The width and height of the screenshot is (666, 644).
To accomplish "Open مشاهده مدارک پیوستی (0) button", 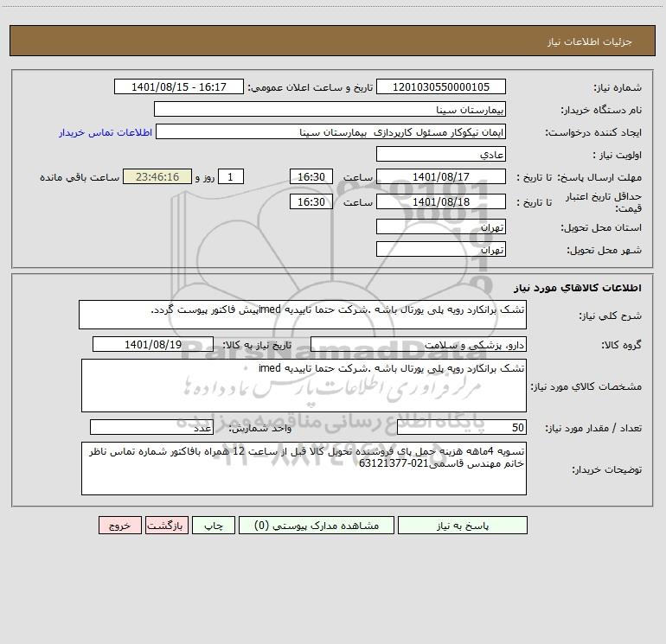I will [317, 525].
